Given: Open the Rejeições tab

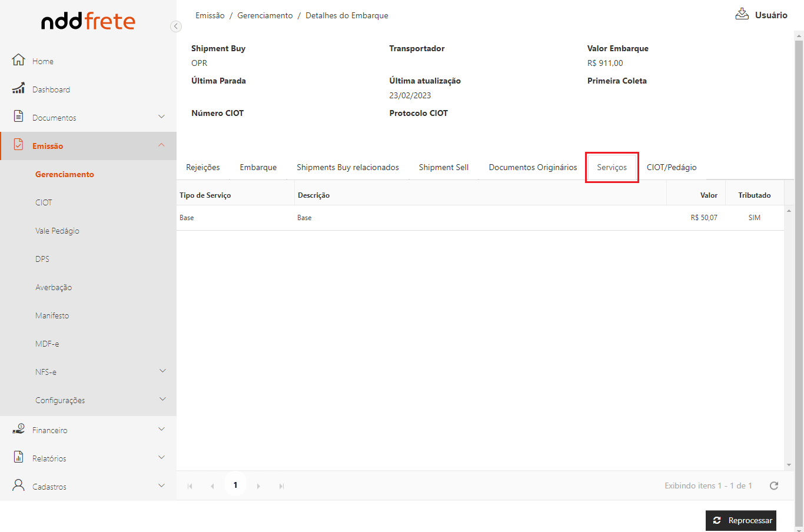Looking at the screenshot, I should coord(202,168).
